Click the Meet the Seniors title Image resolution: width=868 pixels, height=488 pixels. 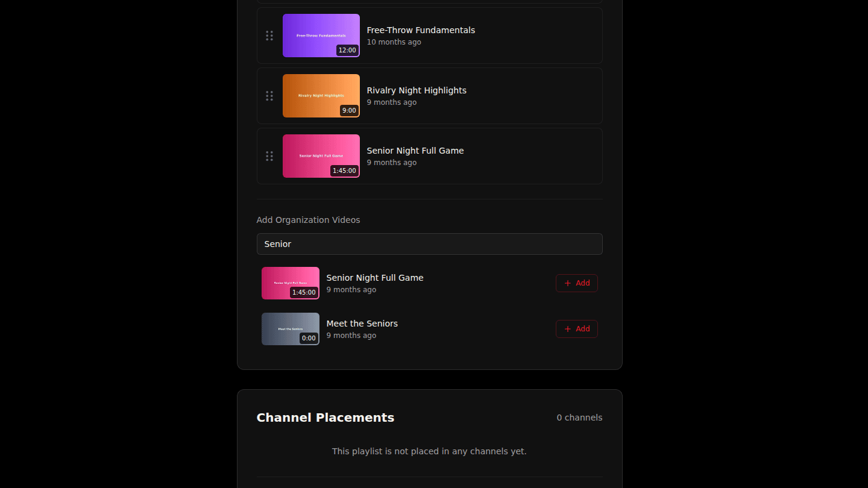tap(362, 324)
